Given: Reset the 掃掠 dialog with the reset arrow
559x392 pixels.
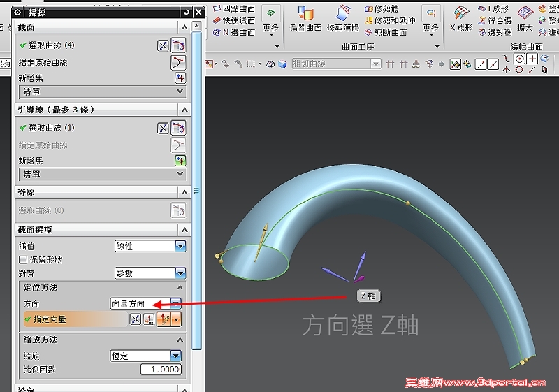Looking at the screenshot, I should click(186, 13).
